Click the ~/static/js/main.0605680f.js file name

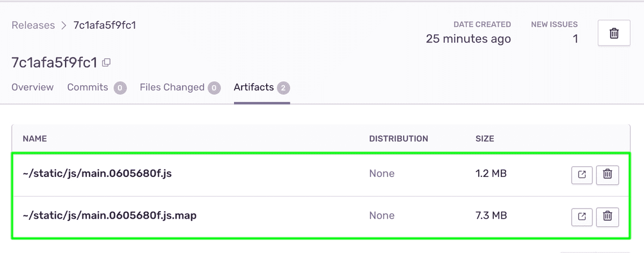97,174
